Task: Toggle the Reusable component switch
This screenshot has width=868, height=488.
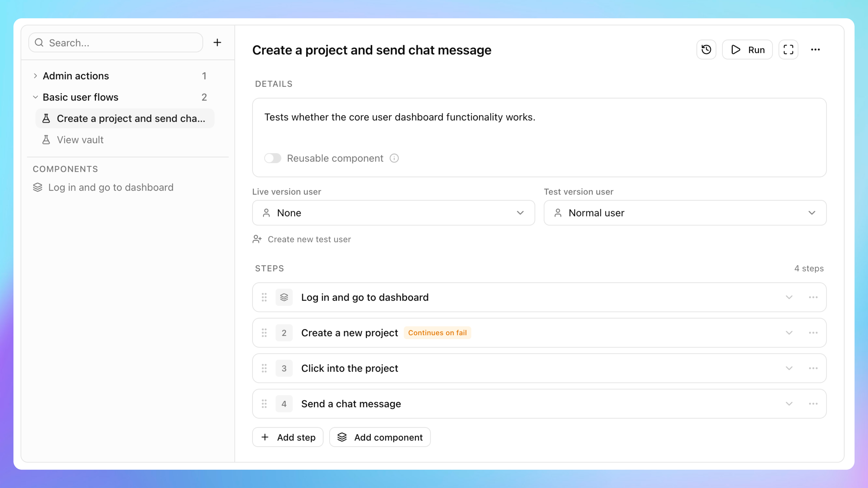Action: pyautogui.click(x=273, y=158)
